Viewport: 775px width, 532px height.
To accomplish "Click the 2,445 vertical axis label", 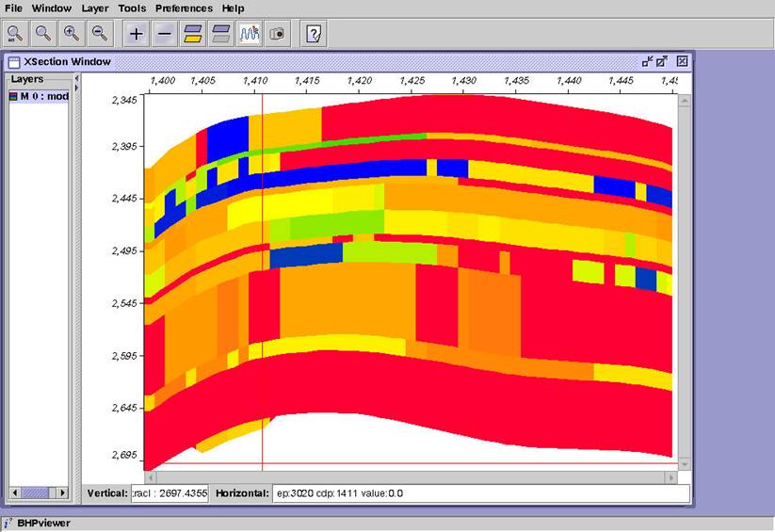I will click(x=124, y=199).
